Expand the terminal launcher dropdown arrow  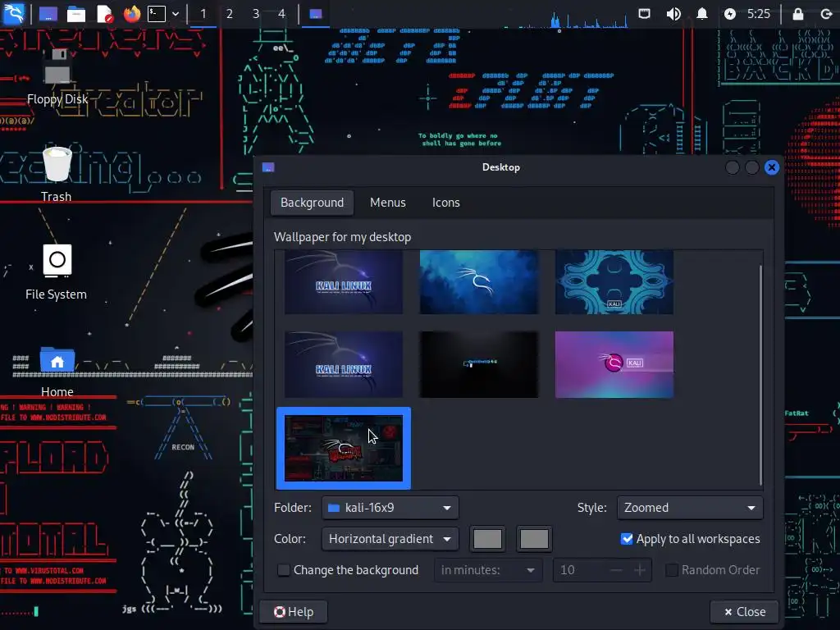coord(176,14)
